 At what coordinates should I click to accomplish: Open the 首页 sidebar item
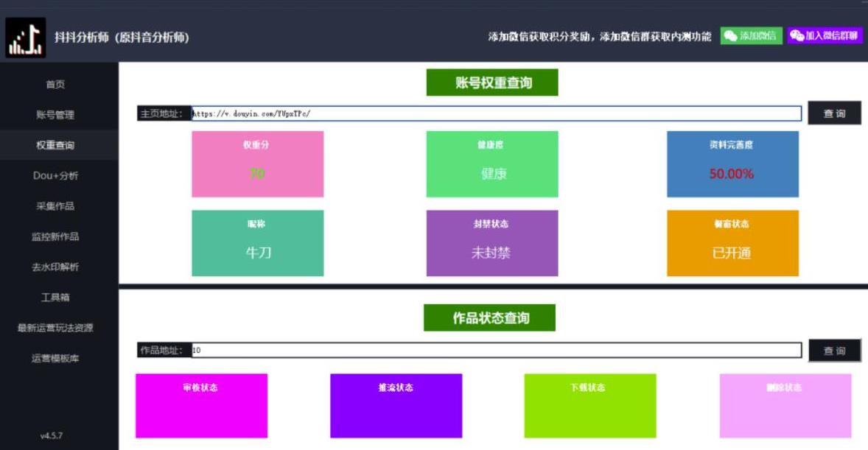click(55, 84)
